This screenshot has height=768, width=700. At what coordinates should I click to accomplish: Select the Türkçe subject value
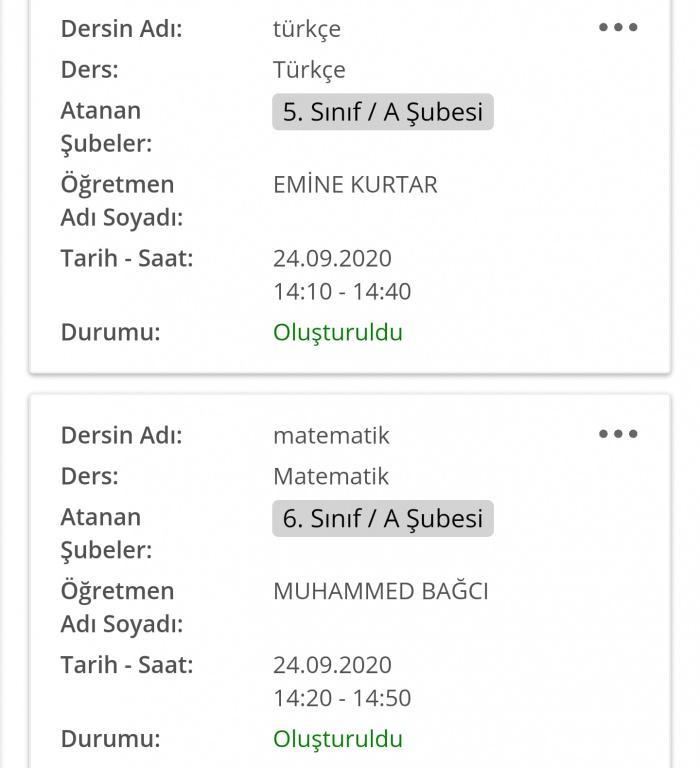point(309,70)
